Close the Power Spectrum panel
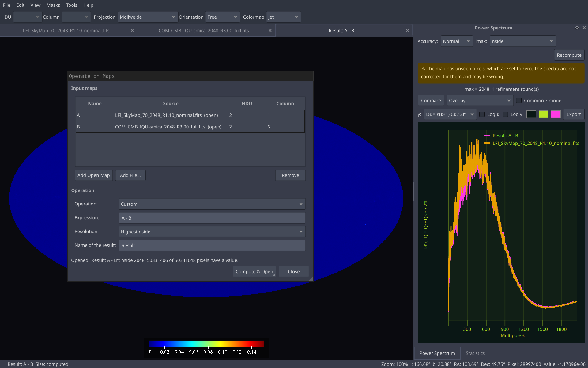Image resolution: width=588 pixels, height=368 pixels. (x=584, y=28)
